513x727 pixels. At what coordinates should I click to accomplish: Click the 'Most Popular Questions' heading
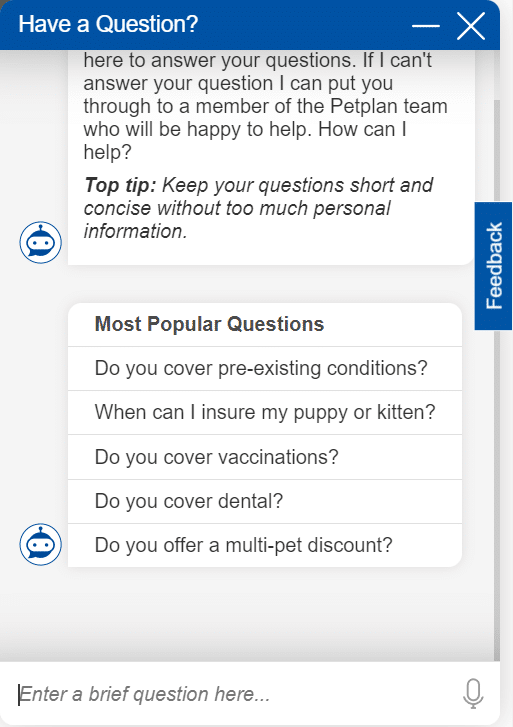click(209, 324)
